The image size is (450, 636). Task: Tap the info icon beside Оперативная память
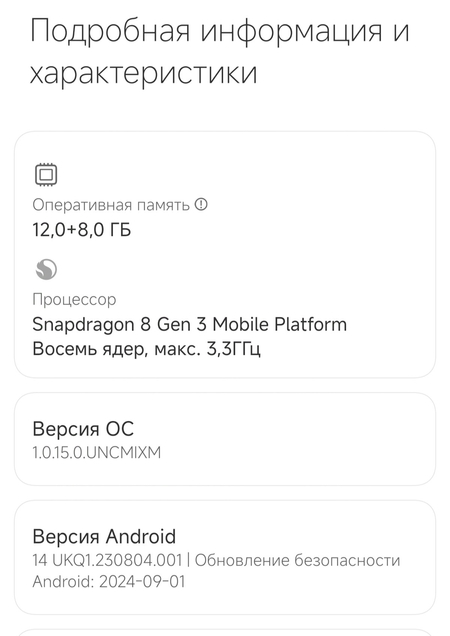pos(201,204)
